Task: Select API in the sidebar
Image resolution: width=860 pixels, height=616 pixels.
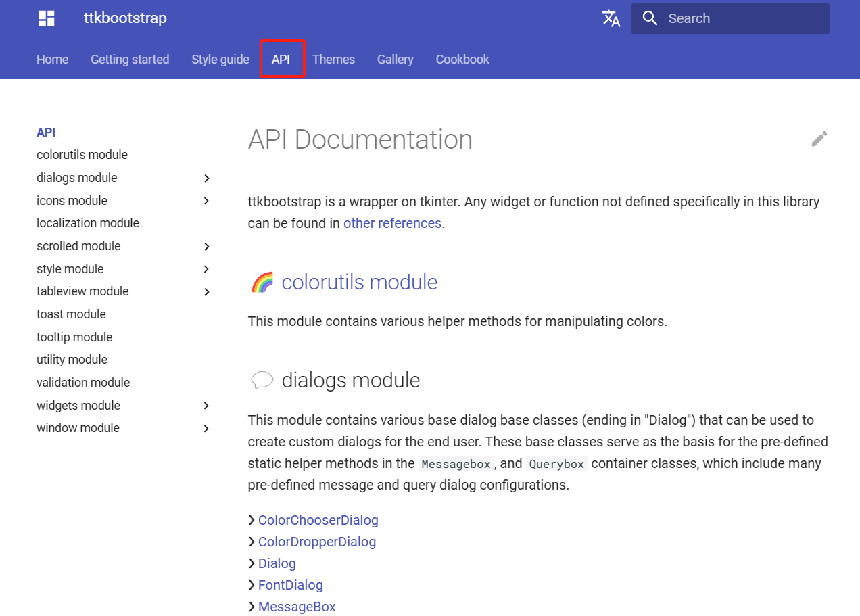Action: coord(46,133)
